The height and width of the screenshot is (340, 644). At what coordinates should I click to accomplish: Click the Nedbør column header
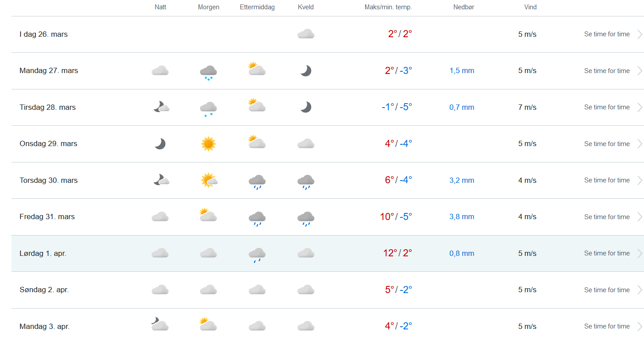464,7
